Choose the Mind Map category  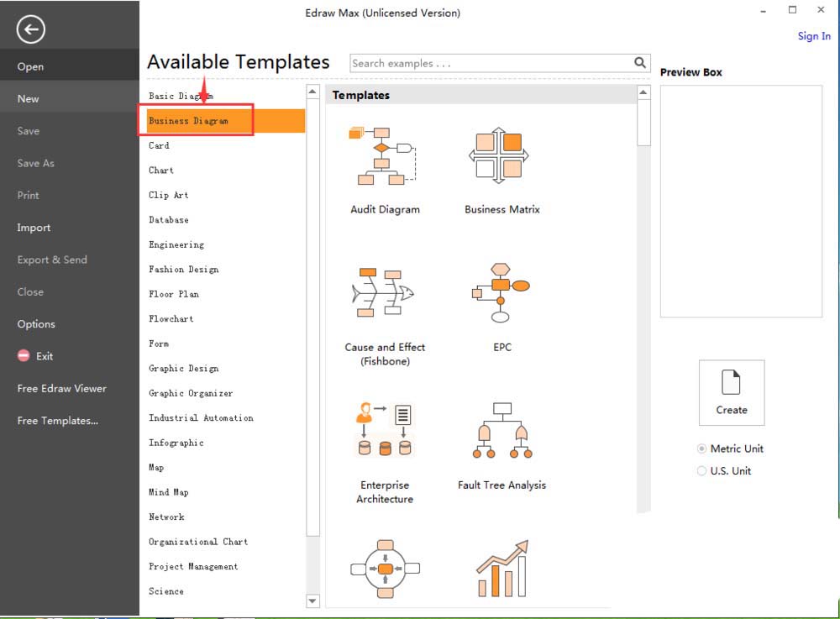click(169, 492)
